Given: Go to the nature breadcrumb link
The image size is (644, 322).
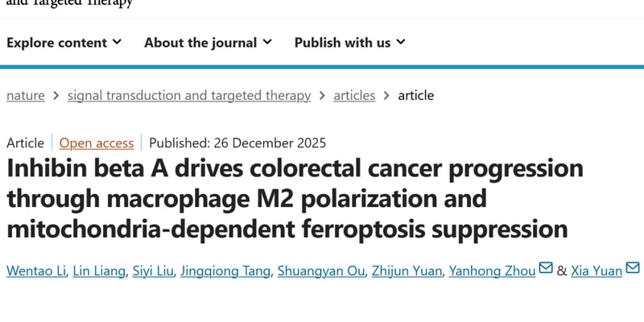Looking at the screenshot, I should [26, 95].
